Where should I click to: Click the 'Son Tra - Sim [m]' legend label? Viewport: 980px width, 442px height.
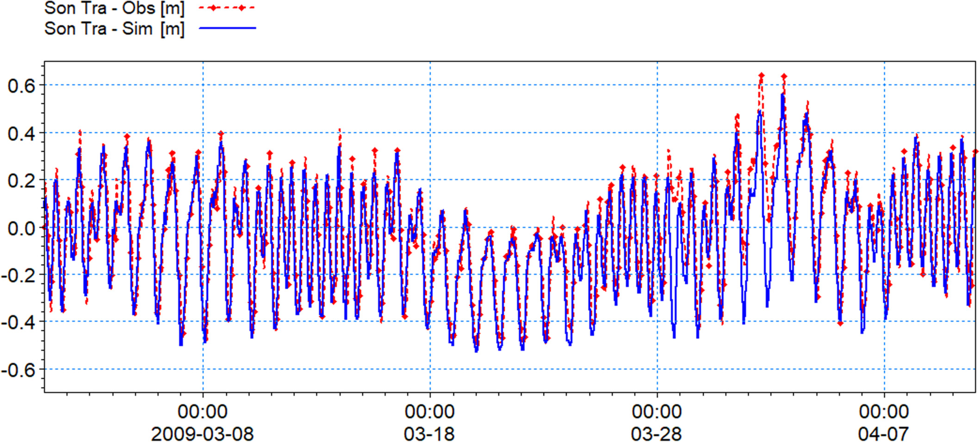pos(114,29)
